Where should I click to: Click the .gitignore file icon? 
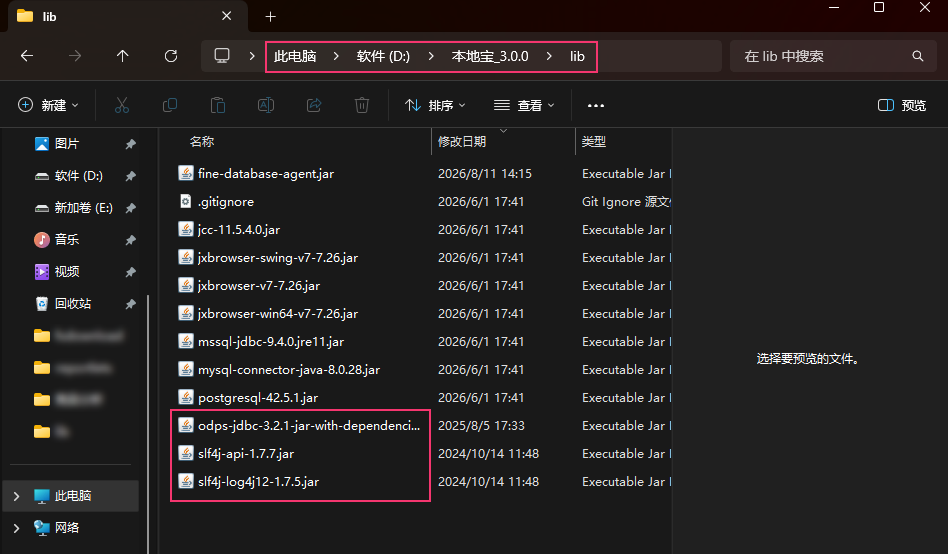coord(186,201)
